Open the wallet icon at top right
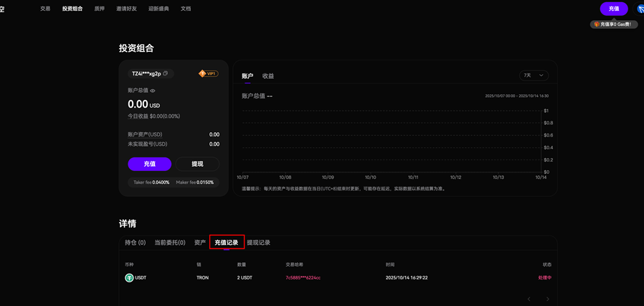 [x=640, y=9]
